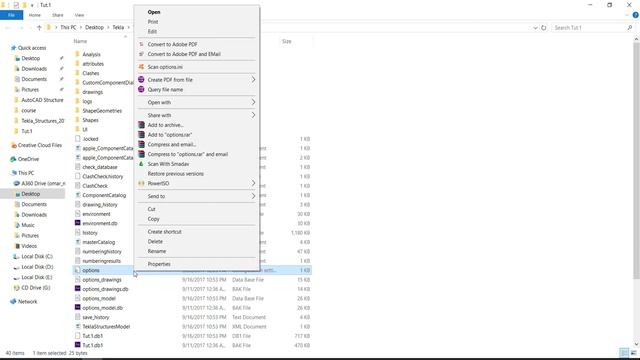
Task: Switch to details view in status bar
Action: click(624, 353)
